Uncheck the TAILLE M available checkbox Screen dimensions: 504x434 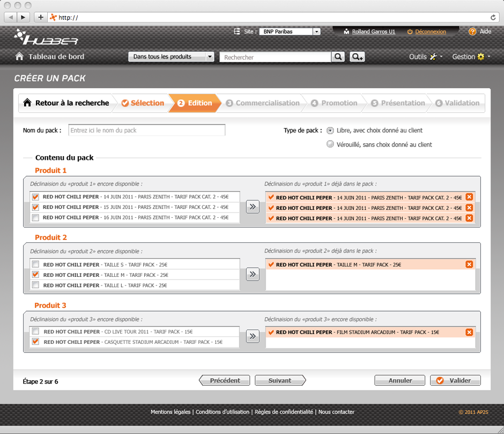(x=35, y=275)
